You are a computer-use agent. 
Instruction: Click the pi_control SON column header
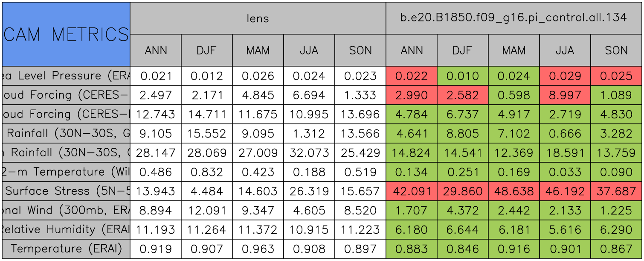(x=616, y=50)
